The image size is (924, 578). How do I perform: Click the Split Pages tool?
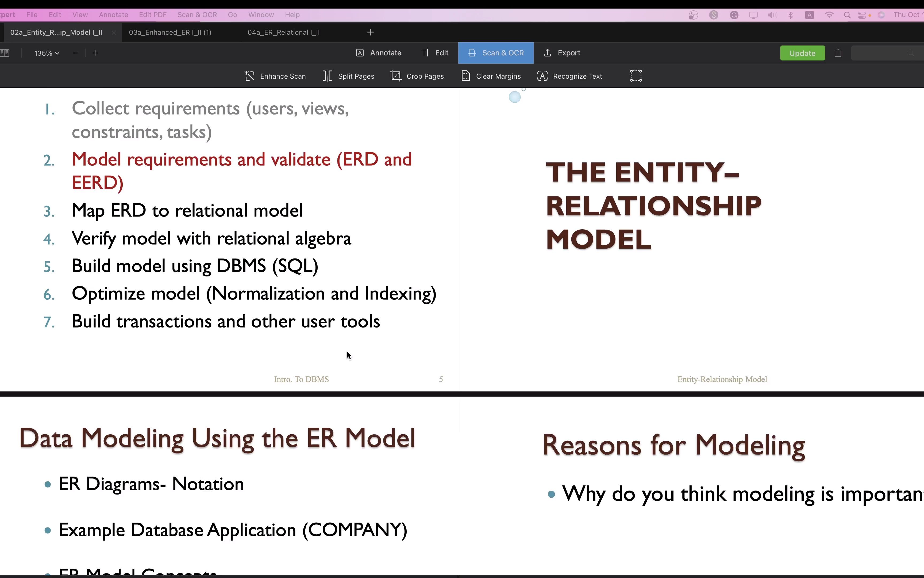[x=348, y=76]
